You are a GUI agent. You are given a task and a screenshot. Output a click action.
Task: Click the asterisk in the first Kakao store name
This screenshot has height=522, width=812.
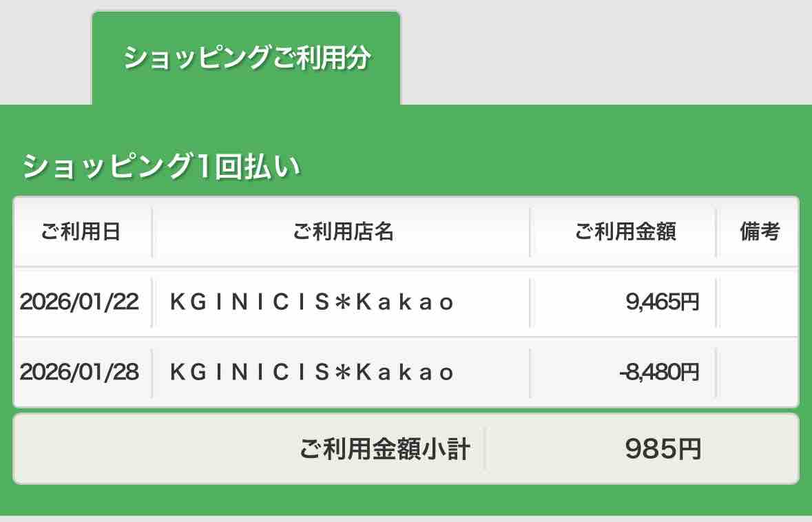point(342,302)
